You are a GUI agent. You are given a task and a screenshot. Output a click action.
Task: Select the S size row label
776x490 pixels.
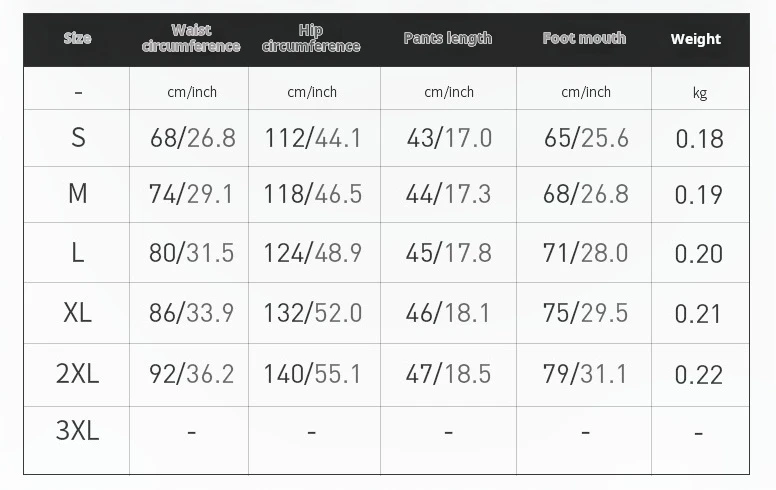[x=78, y=138]
